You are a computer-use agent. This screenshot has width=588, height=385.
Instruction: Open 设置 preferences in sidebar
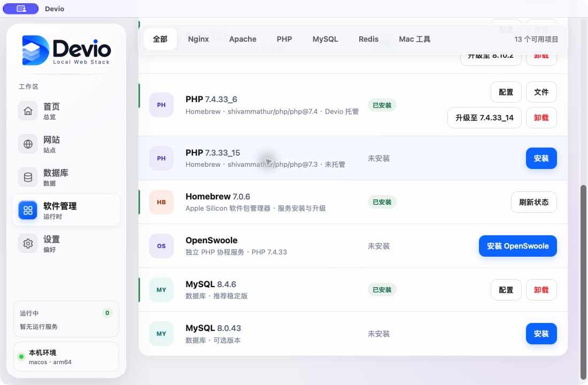pyautogui.click(x=66, y=243)
